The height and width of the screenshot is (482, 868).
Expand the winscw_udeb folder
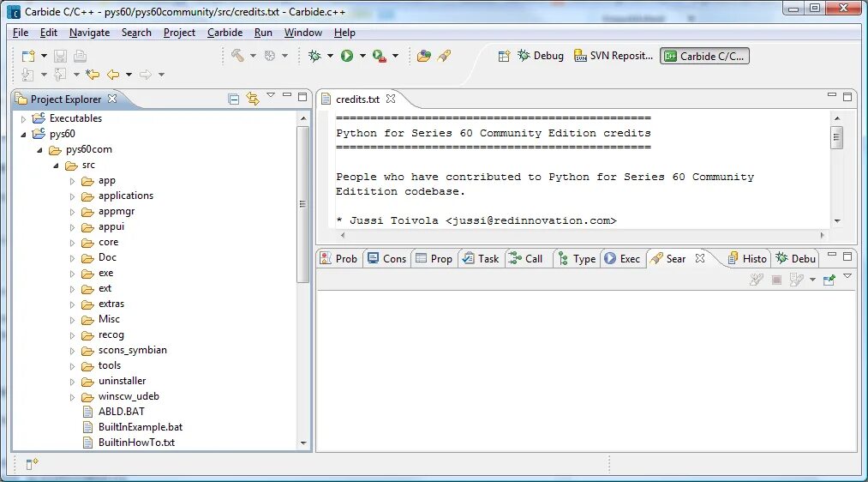point(72,397)
